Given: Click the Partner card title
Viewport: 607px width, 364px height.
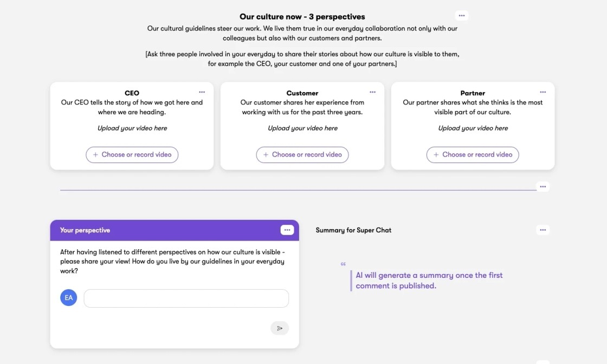Looking at the screenshot, I should [x=473, y=93].
